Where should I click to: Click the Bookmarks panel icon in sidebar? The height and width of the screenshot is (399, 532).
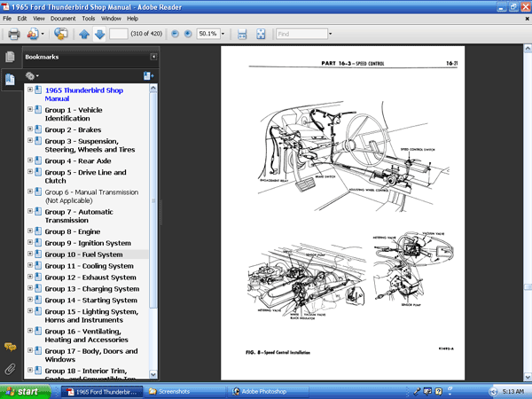click(x=10, y=80)
